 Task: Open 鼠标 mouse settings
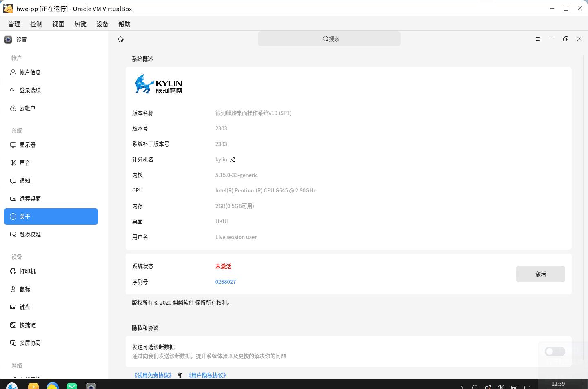[51, 289]
